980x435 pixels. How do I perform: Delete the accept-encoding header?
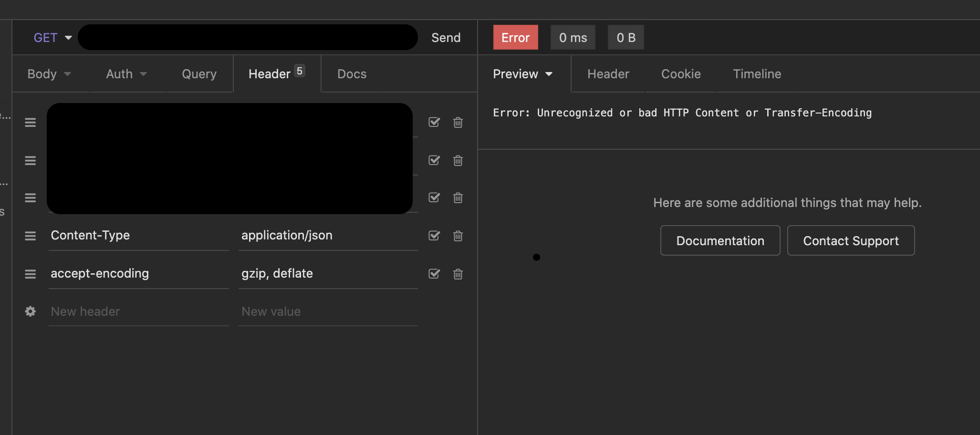(x=458, y=274)
